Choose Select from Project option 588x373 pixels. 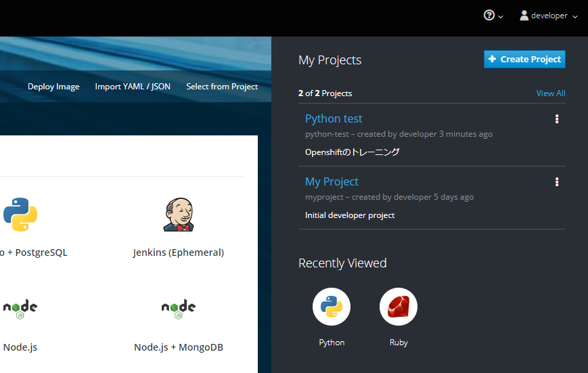coord(222,87)
